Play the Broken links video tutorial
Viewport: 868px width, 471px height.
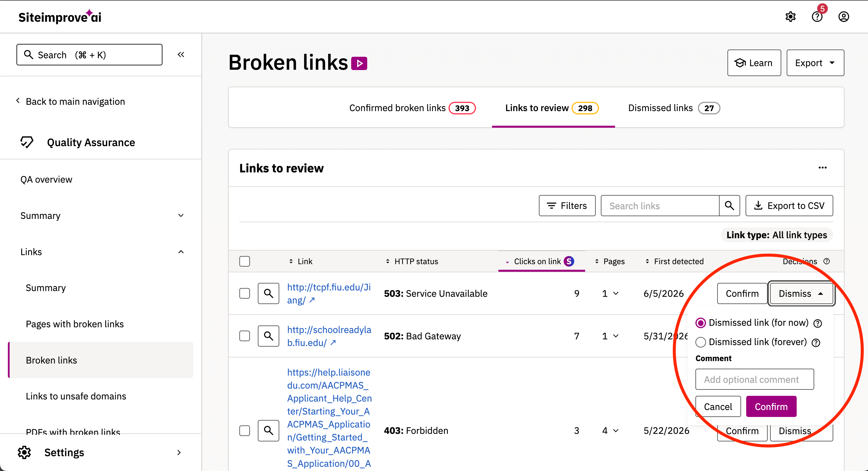pyautogui.click(x=359, y=63)
